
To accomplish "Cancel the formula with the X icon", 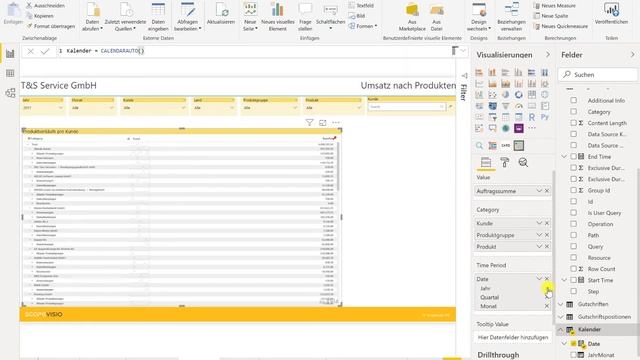I will click(30, 51).
